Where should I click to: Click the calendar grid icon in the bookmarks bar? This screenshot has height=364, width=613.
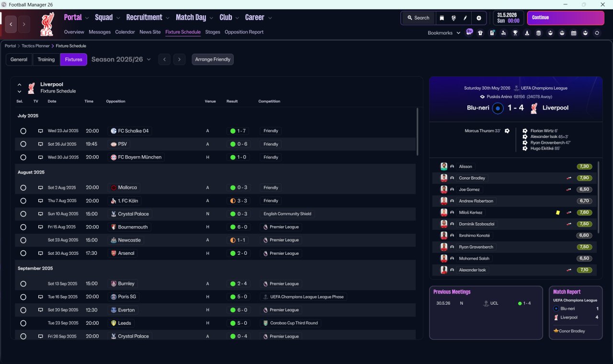(x=574, y=33)
